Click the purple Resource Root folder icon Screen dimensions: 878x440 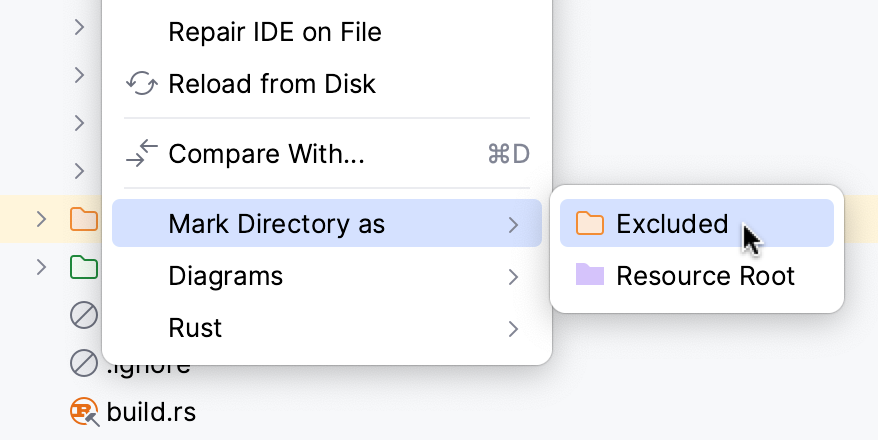pos(590,275)
